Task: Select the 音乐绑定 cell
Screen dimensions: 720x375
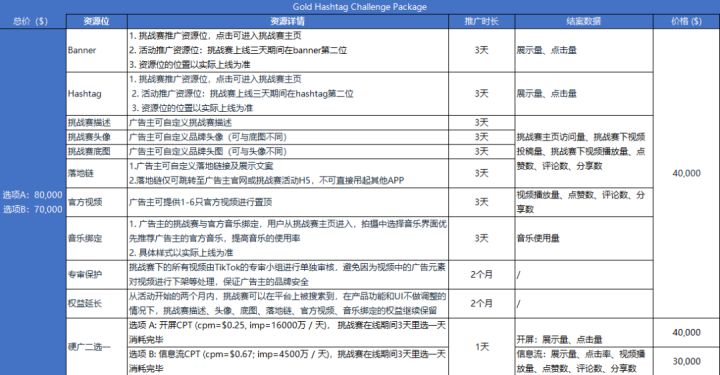Action: (x=97, y=238)
